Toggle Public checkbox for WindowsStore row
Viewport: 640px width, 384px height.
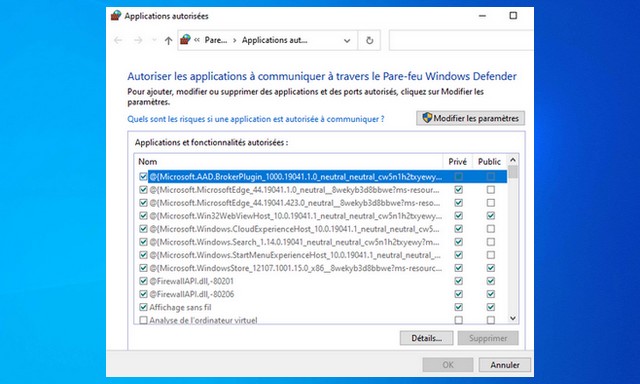[491, 268]
